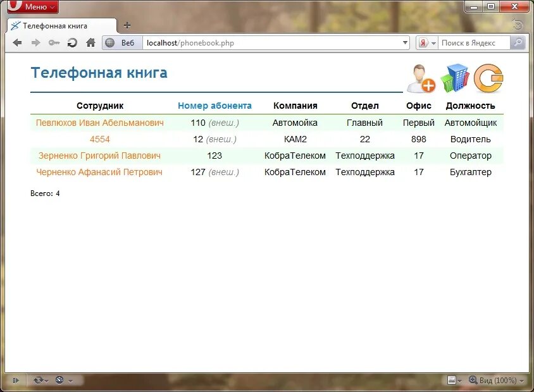
Task: Open the image display options dropdown
Action: tap(454, 380)
